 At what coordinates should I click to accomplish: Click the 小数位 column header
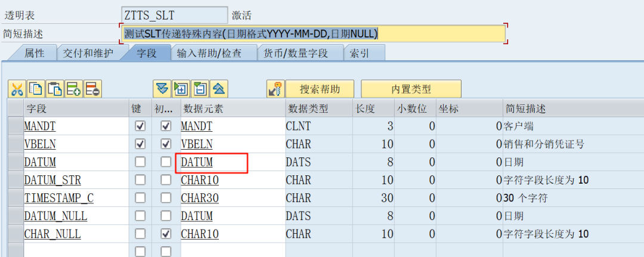415,109
